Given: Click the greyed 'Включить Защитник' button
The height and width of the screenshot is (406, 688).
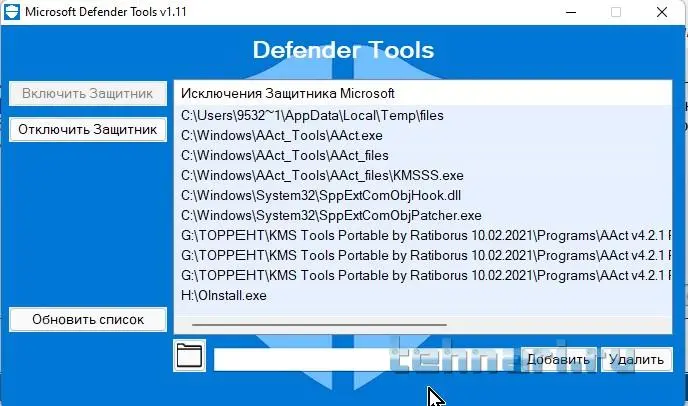Looking at the screenshot, I should [88, 93].
